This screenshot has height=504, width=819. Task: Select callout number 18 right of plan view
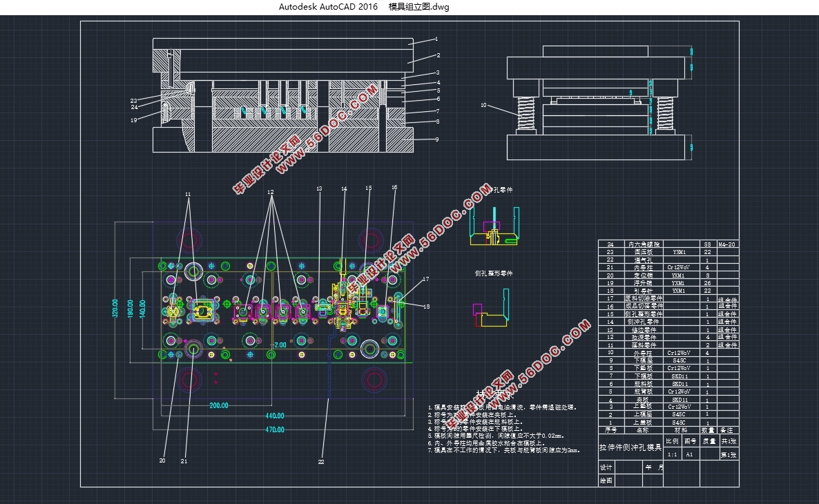[x=427, y=307]
